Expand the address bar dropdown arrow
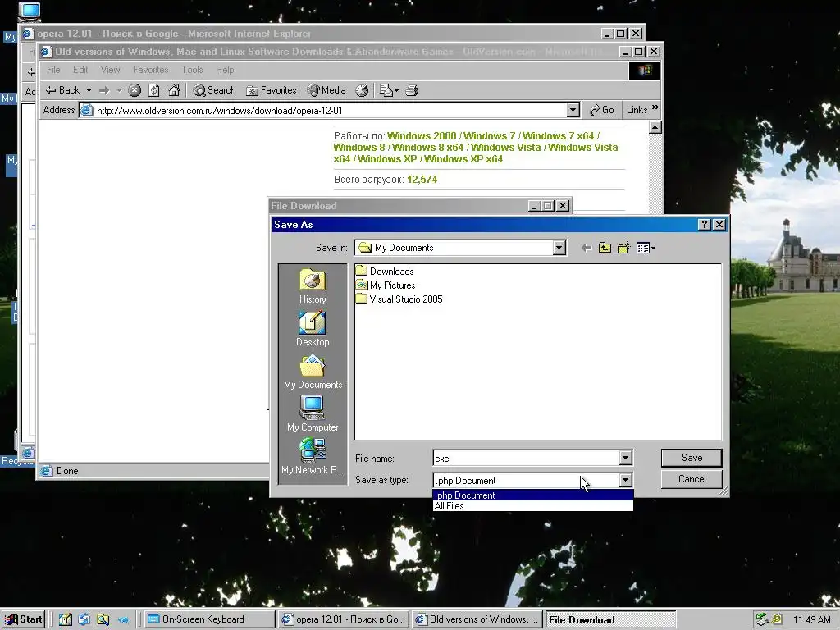 (573, 111)
